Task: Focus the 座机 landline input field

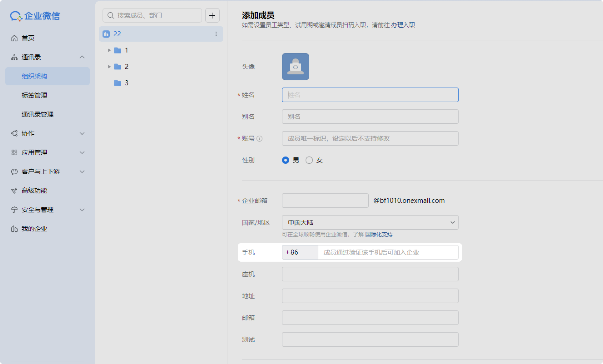Action: 370,274
